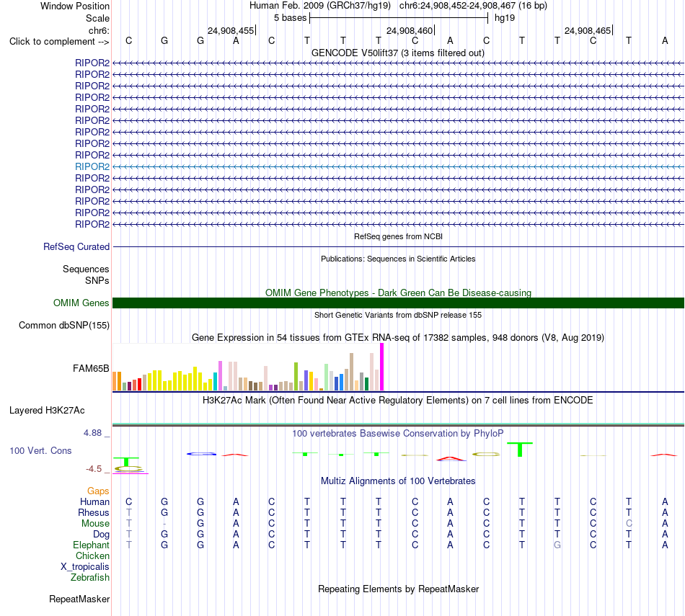The width and height of the screenshot is (685, 616).
Task: Click coordinate label 24,908,460
Action: 410,30
